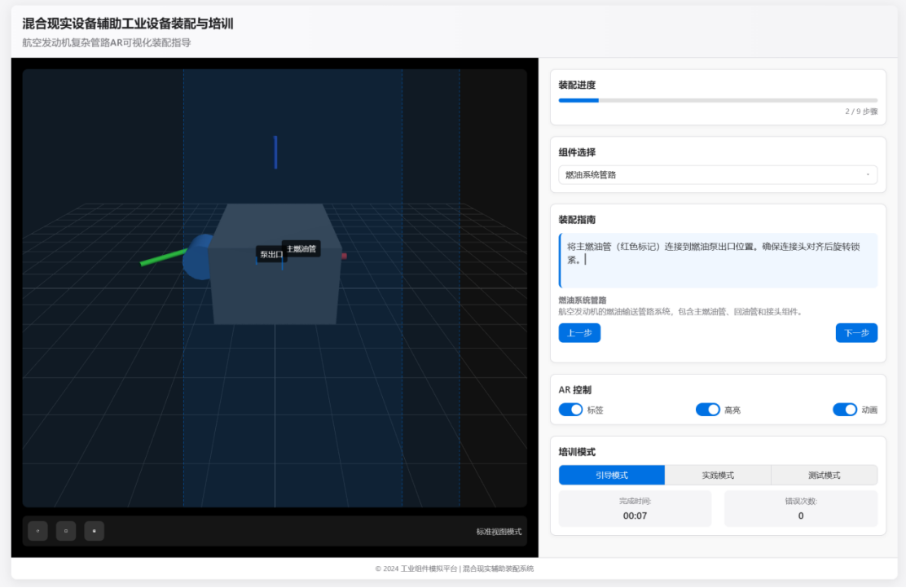Click the 2 / 9 步骤 step counter
This screenshot has width=906, height=588.
[861, 112]
